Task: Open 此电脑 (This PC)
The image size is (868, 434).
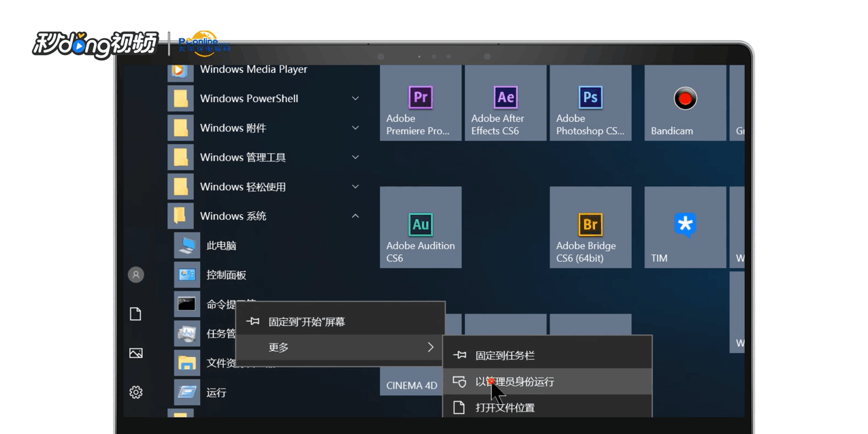Action: (x=221, y=246)
